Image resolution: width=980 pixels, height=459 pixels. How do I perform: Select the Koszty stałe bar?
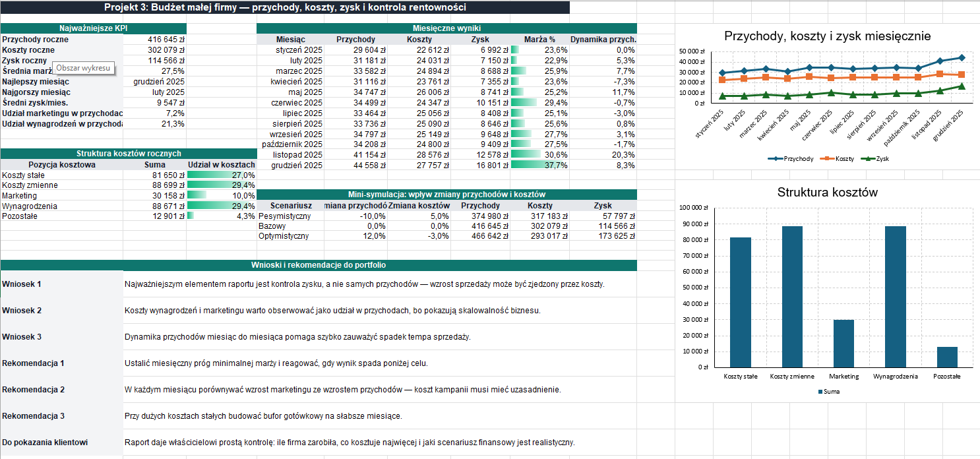pyautogui.click(x=741, y=302)
